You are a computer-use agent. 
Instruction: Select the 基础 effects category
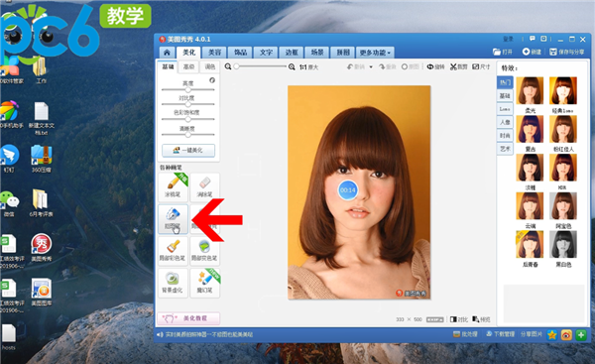click(x=505, y=95)
